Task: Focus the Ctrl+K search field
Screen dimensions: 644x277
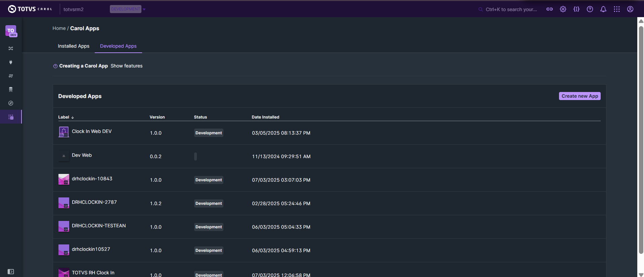Action: 511,9
